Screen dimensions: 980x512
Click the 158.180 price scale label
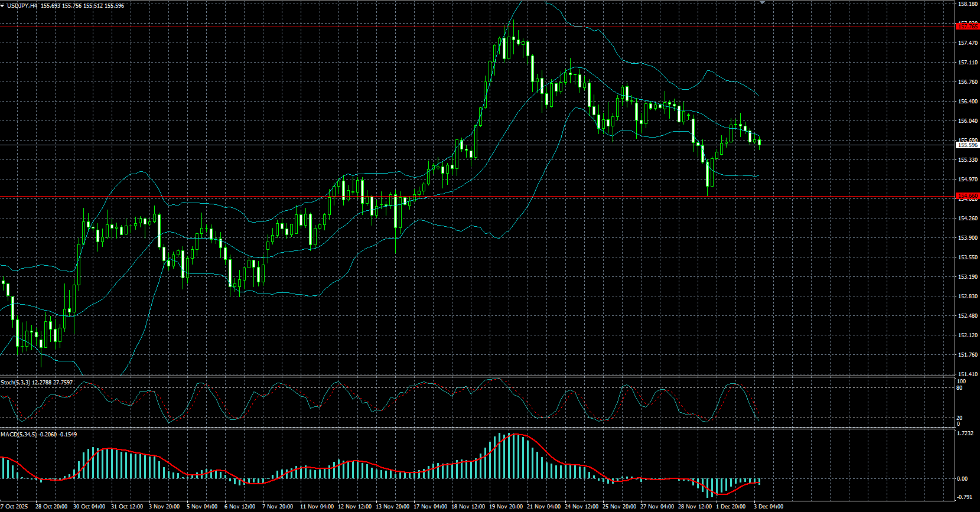pyautogui.click(x=967, y=4)
